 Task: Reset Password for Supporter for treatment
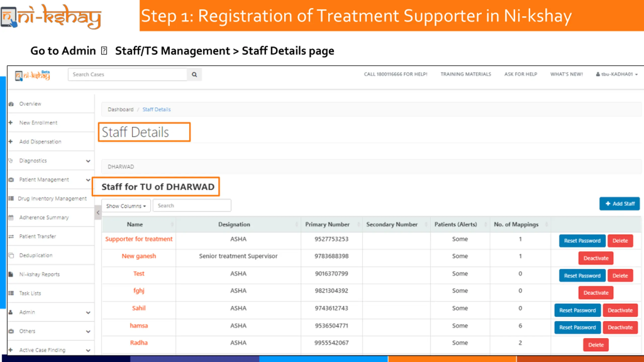(582, 241)
